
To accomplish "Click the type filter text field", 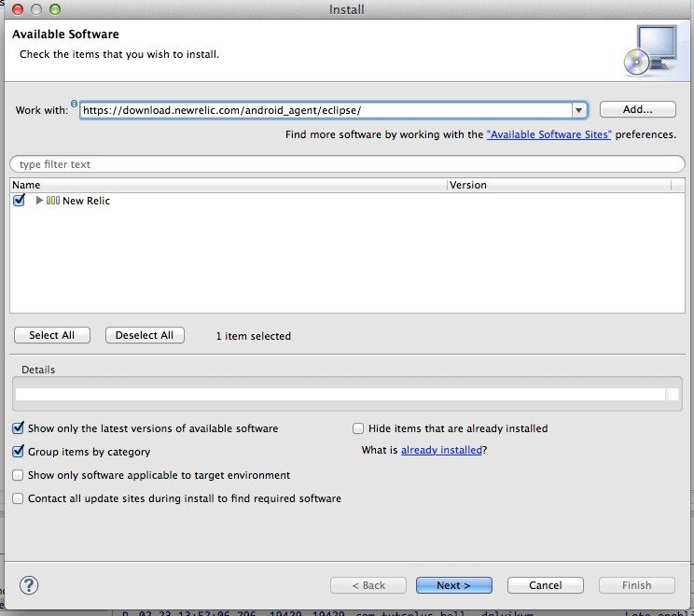I will pos(347,164).
